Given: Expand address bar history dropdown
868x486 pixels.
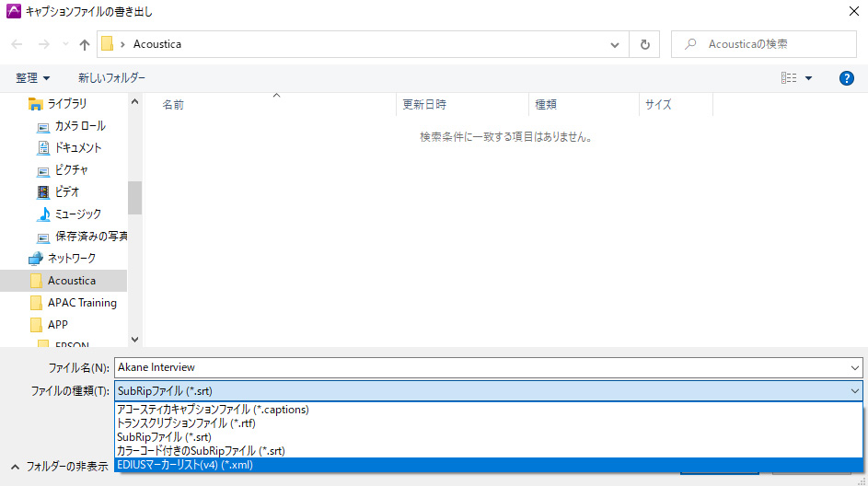Looking at the screenshot, I should [x=615, y=45].
